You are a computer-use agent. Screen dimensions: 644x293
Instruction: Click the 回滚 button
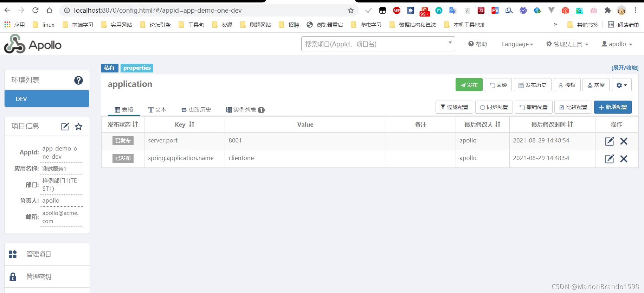(x=498, y=85)
